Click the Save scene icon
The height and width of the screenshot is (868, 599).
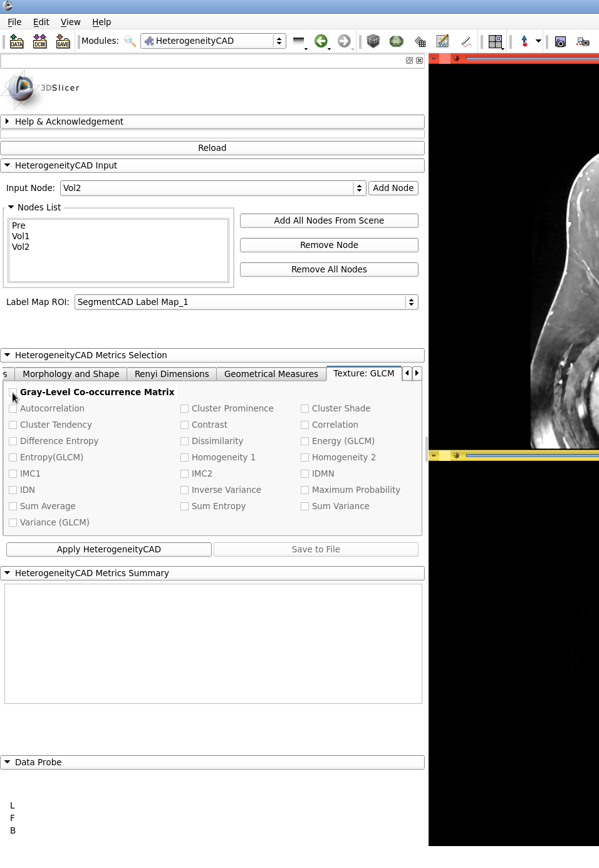pos(63,41)
